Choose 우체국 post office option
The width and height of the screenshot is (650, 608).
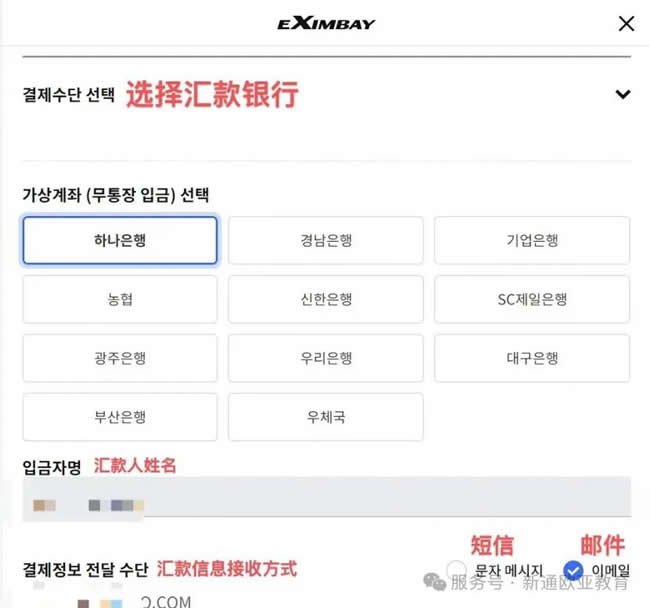click(x=326, y=417)
